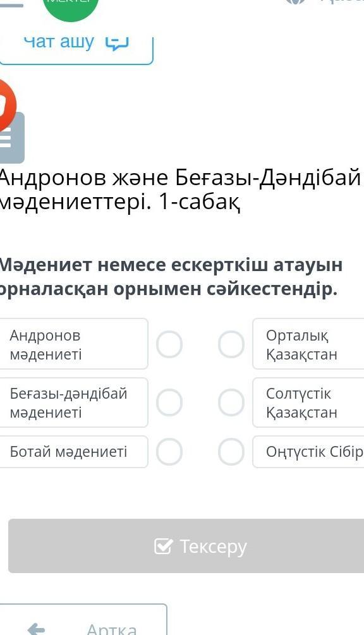The height and width of the screenshot is (635, 364).
Task: Select the radio circle beside Оңтүстік Сібір
Action: tap(231, 452)
